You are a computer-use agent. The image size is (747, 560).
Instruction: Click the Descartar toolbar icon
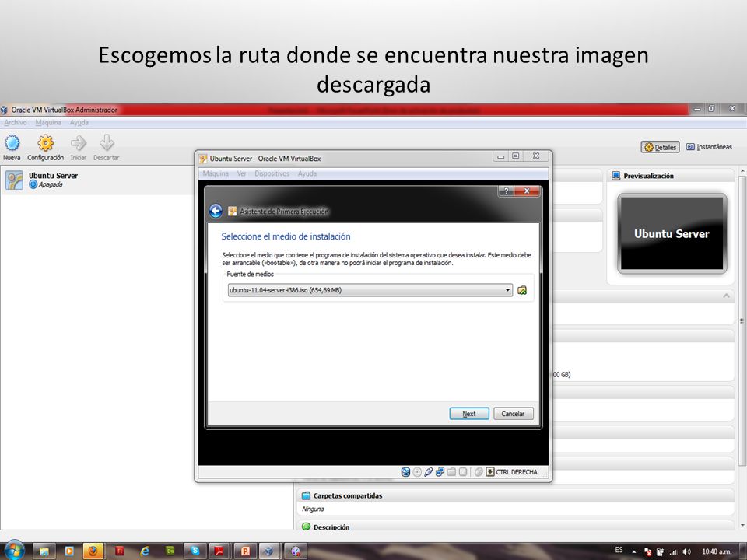(107, 147)
